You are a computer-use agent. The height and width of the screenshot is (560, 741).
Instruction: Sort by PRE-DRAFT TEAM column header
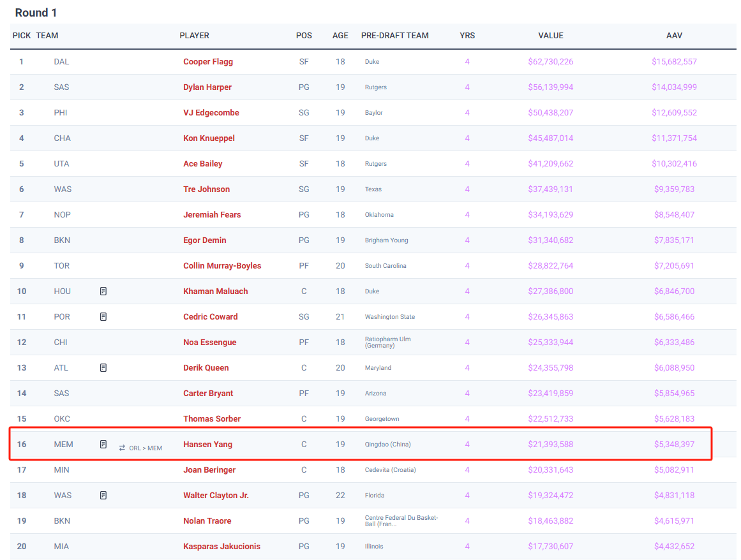(x=394, y=36)
